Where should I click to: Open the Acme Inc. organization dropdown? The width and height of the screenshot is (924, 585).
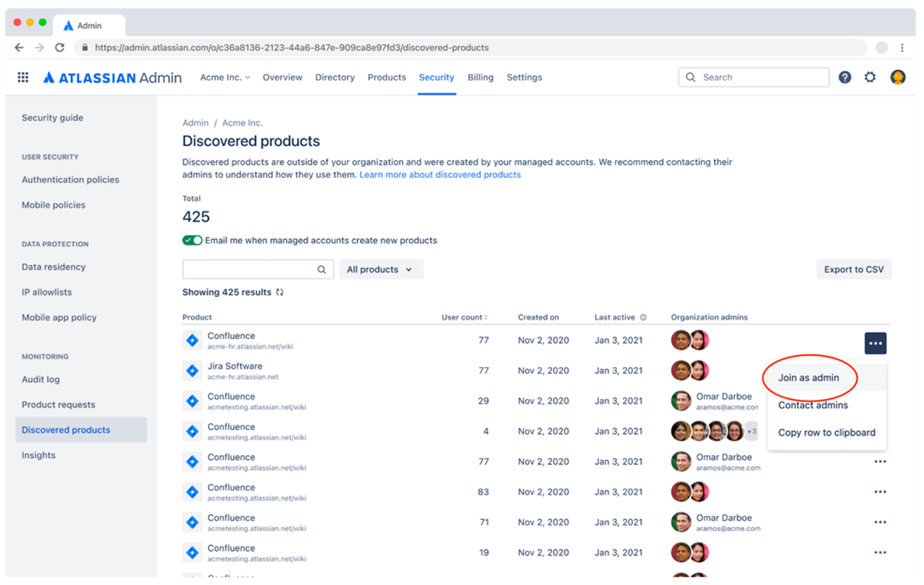tap(225, 78)
